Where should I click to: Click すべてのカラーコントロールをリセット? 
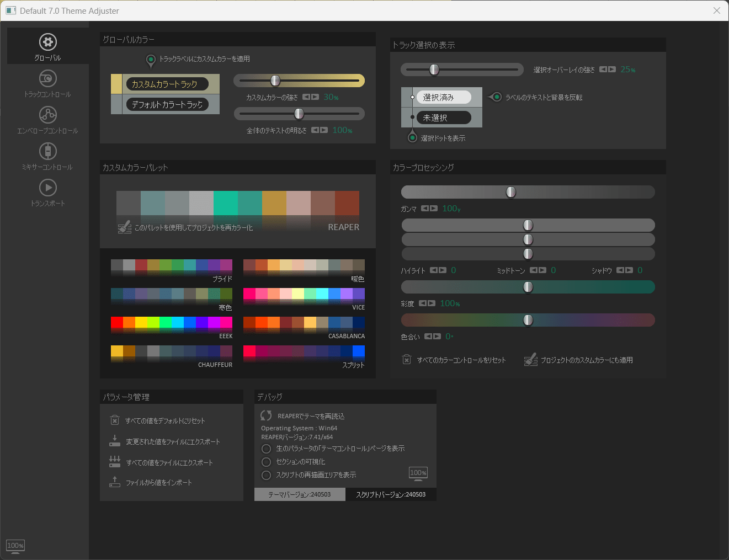461,360
